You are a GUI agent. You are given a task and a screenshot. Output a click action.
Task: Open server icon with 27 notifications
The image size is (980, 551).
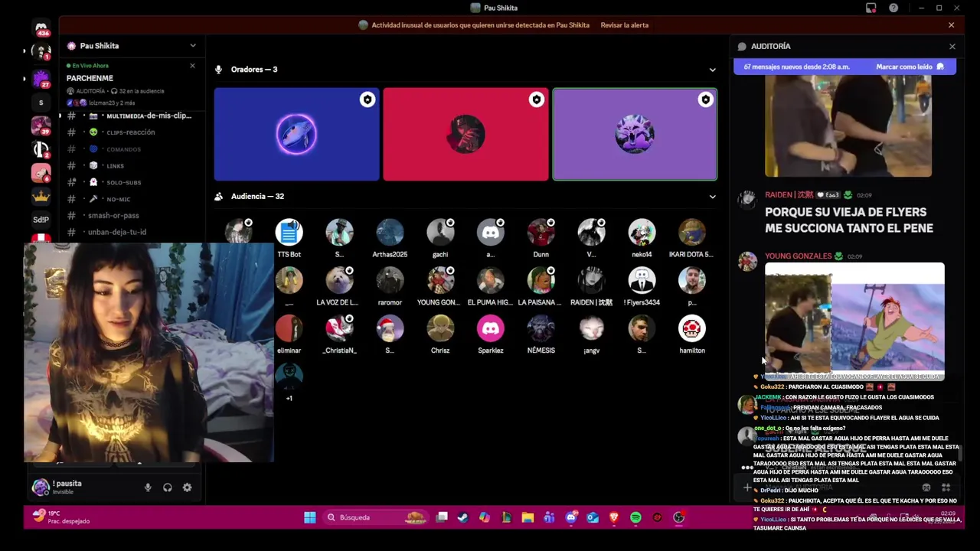click(41, 79)
